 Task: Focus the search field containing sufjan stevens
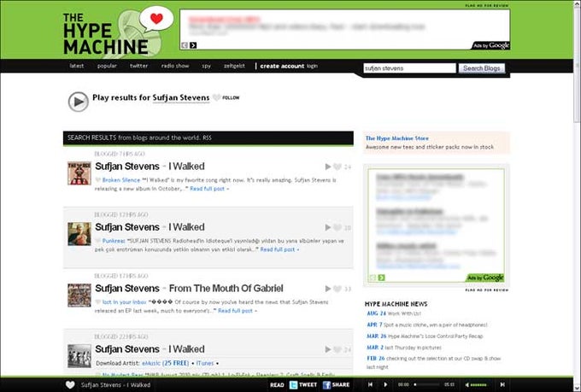(x=409, y=68)
